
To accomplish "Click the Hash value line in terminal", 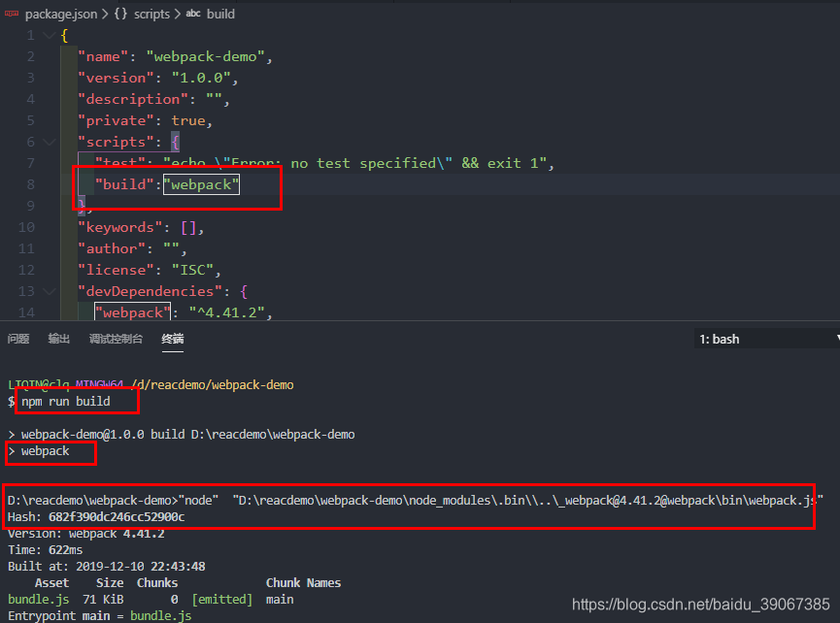I will click(x=96, y=517).
